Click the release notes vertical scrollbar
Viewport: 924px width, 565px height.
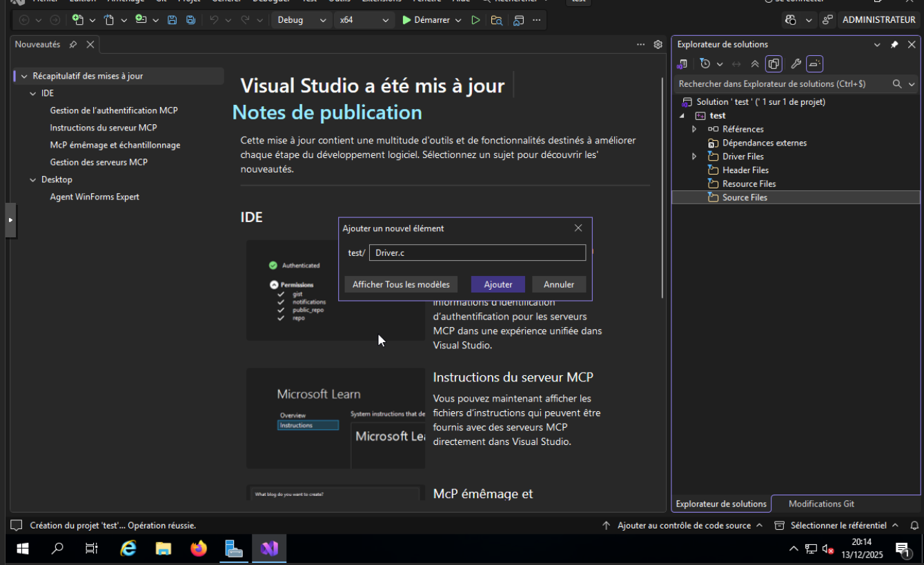click(x=662, y=186)
